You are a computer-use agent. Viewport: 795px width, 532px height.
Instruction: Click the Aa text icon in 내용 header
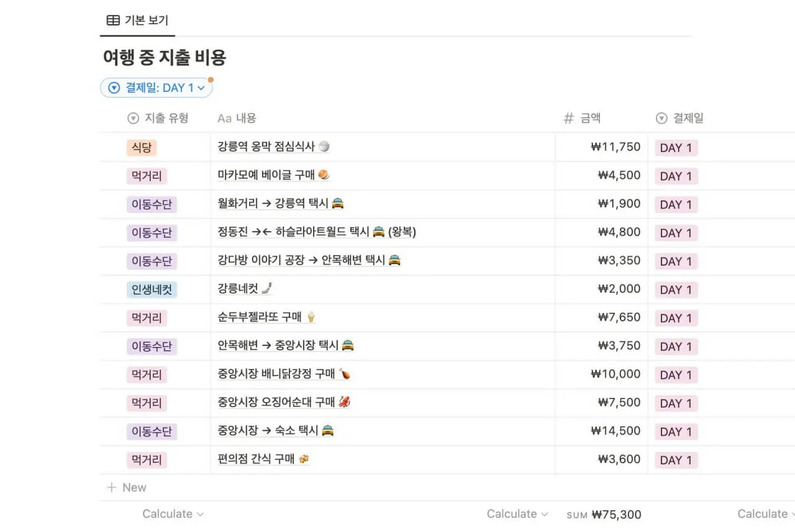pos(224,118)
